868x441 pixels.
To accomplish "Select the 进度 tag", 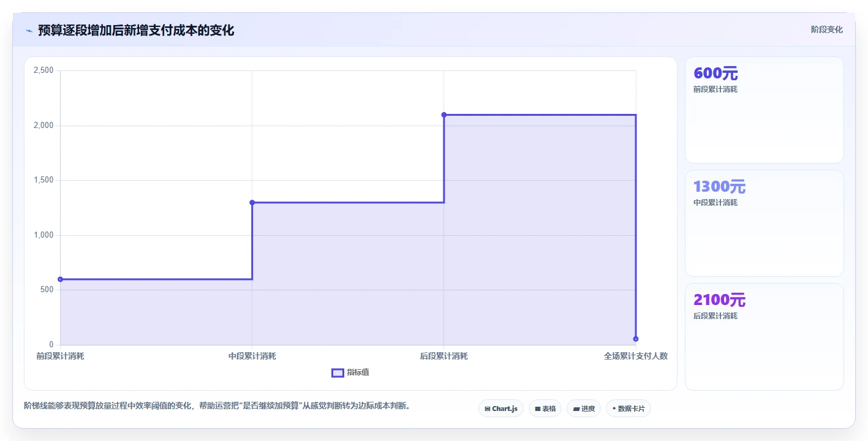I will [x=584, y=409].
